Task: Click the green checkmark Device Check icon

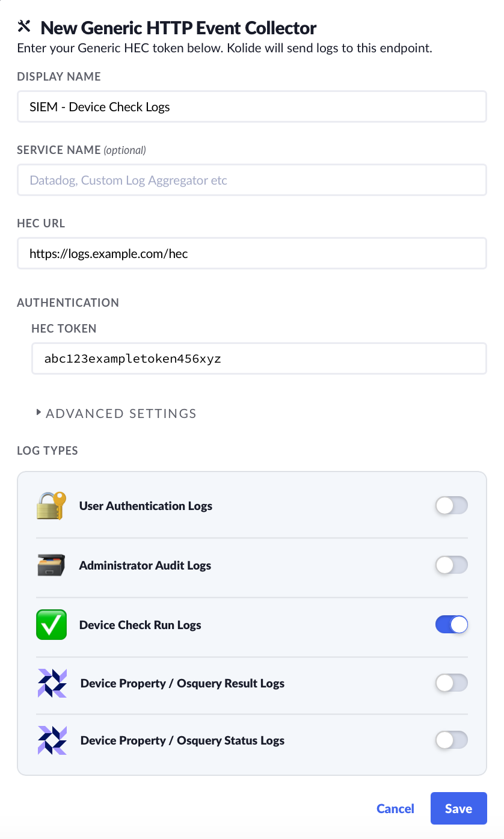Action: 51,625
